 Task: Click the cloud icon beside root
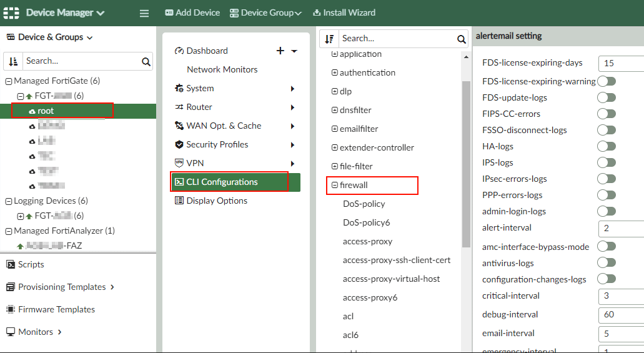(x=32, y=111)
